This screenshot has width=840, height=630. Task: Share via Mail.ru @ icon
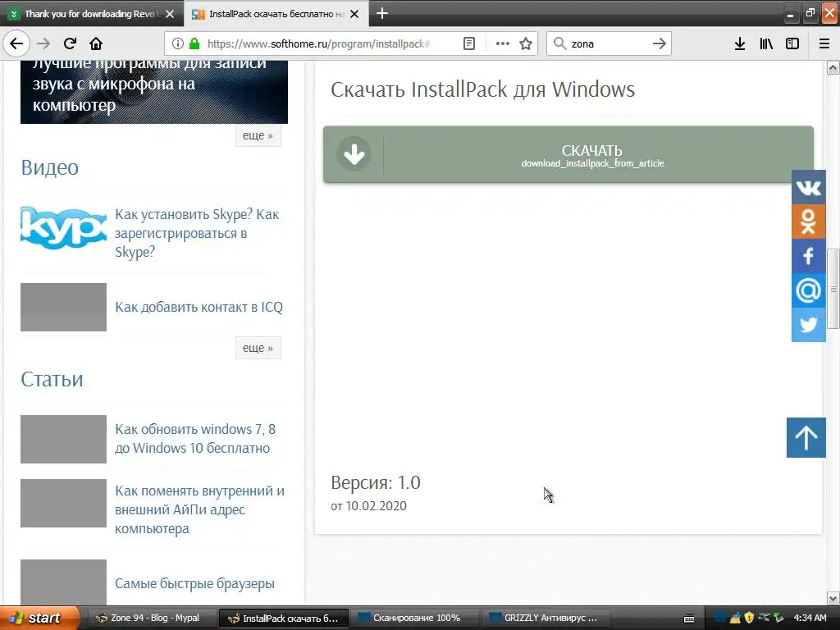pyautogui.click(x=808, y=290)
